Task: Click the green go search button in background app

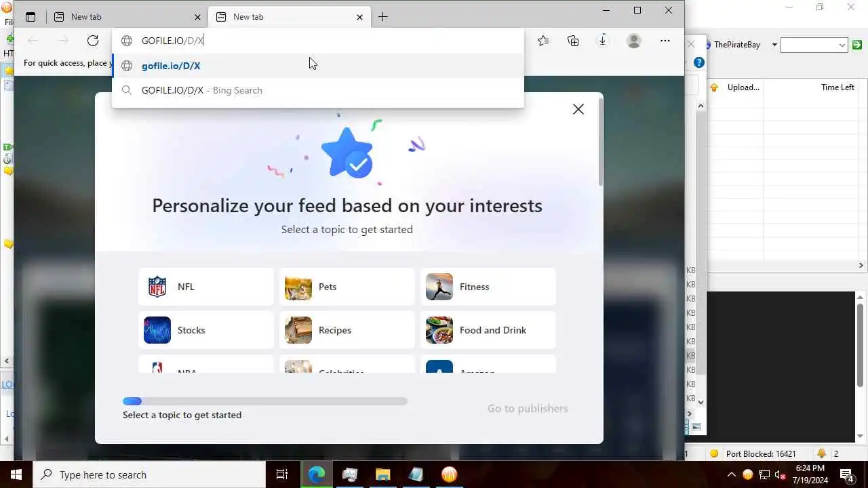Action: [857, 45]
